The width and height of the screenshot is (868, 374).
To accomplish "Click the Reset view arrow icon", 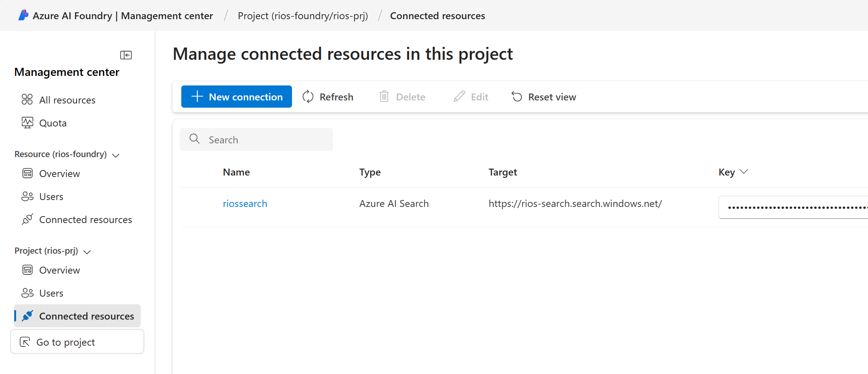I will pos(517,97).
